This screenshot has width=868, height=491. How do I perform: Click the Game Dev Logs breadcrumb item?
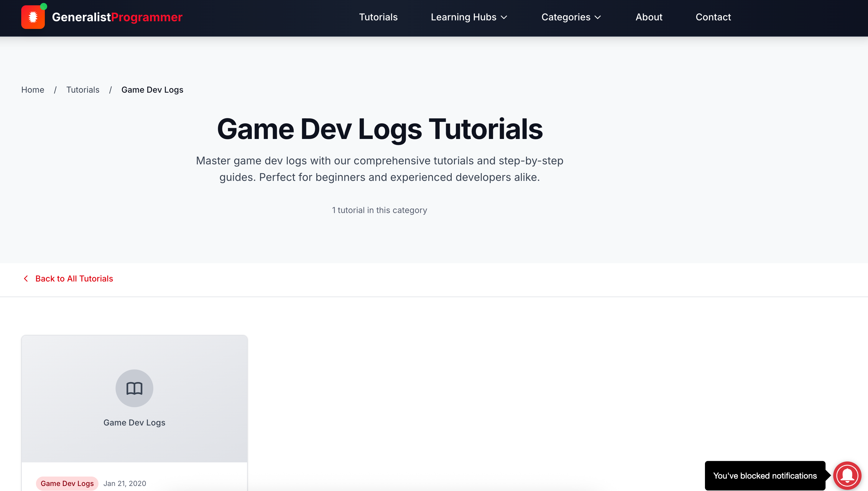[x=152, y=90]
